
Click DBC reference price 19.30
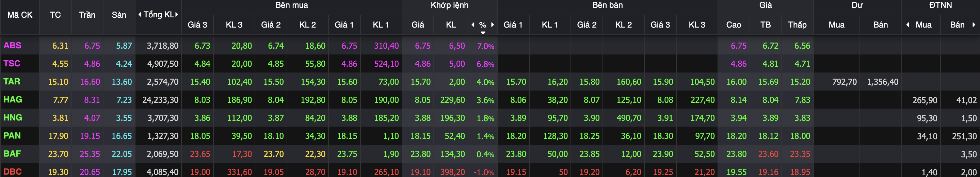coord(58,173)
